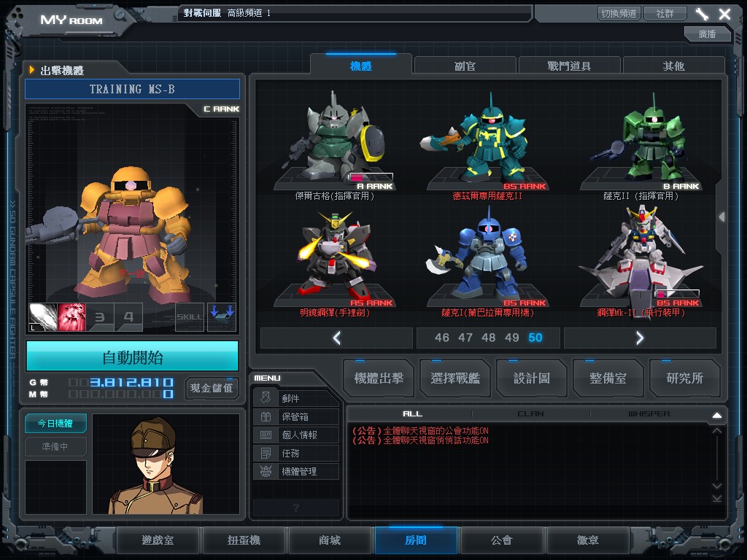Select the red explosion weapon slot icon
This screenshot has height=560, width=747.
[x=71, y=317]
